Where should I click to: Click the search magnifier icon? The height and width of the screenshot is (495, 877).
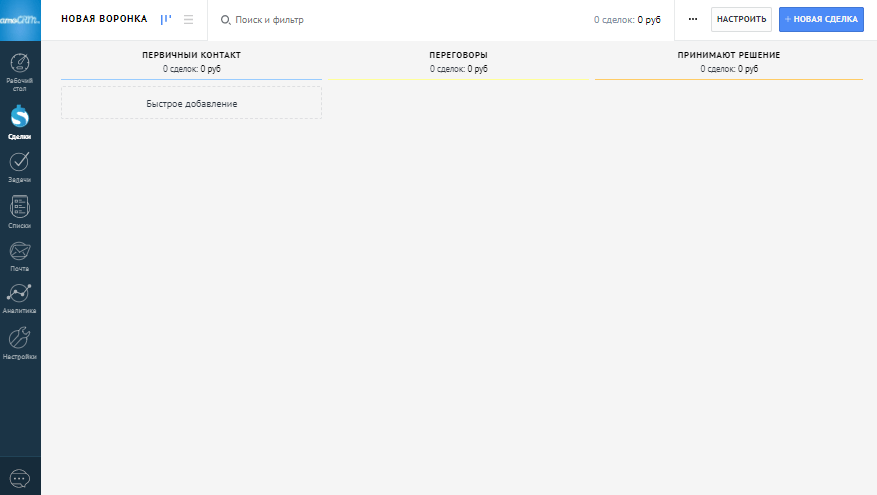pyautogui.click(x=225, y=20)
